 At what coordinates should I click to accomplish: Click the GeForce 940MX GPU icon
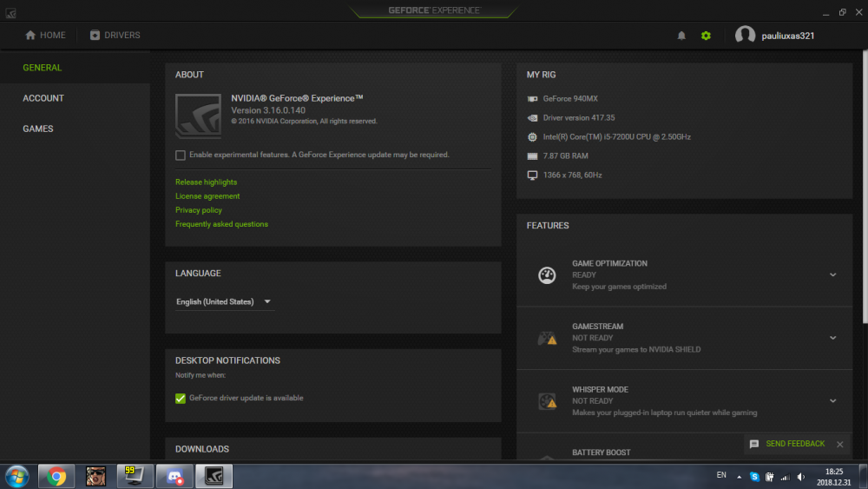click(x=533, y=98)
